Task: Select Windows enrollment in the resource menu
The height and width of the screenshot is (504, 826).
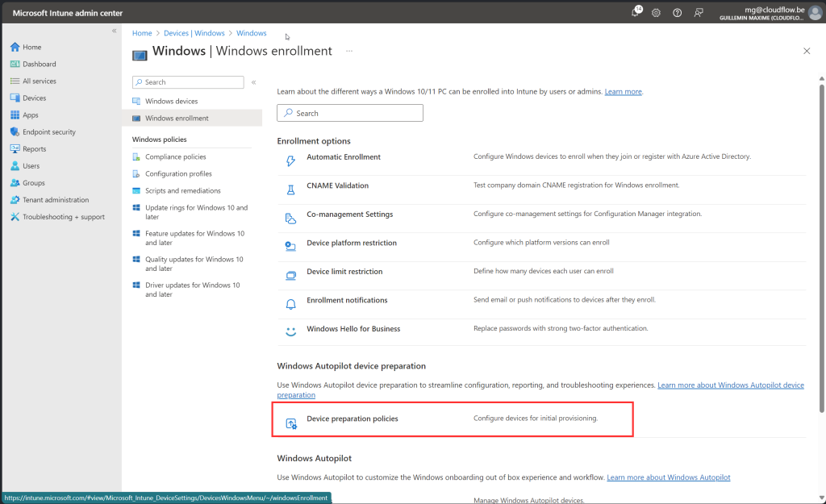Action: 192,118
